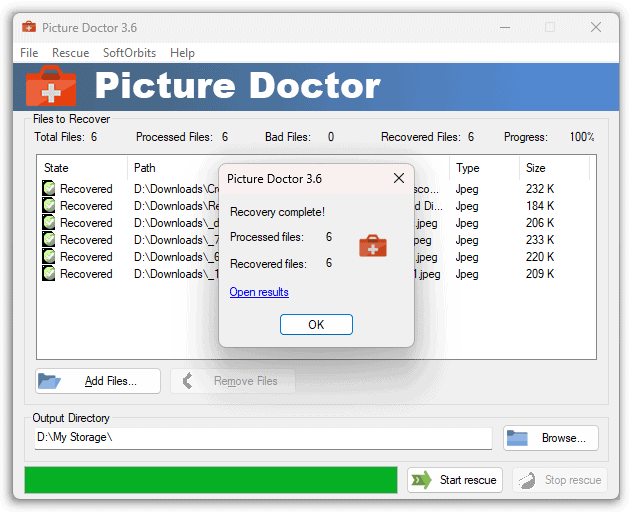
Task: Click recovered checkmark icon for 206 K file
Action: [x=49, y=222]
